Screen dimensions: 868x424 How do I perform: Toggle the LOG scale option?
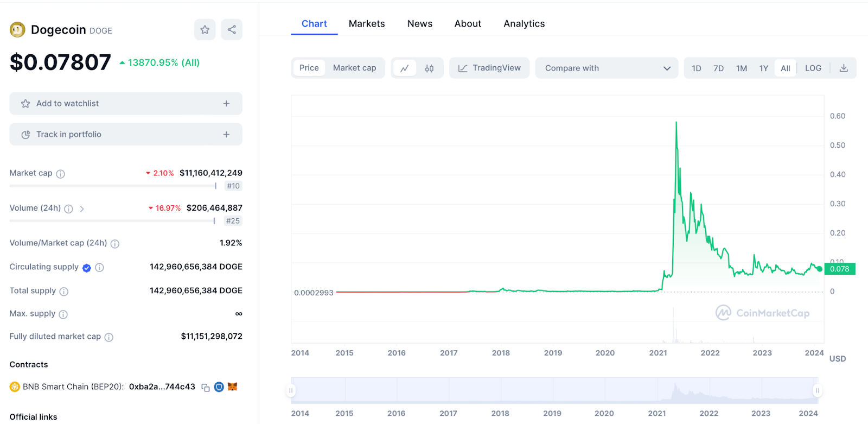pyautogui.click(x=813, y=68)
